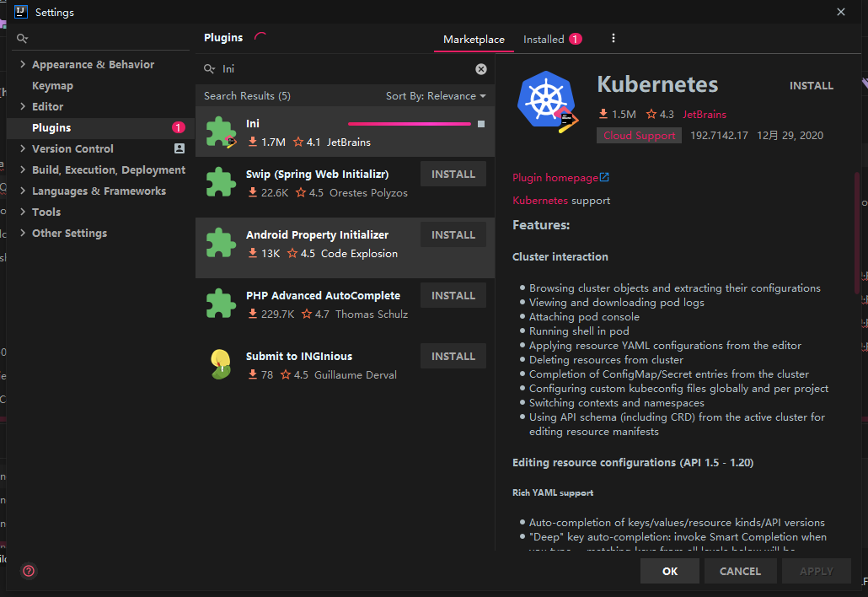The width and height of the screenshot is (868, 597).
Task: Click the plugin description scrollbar
Action: (857, 233)
